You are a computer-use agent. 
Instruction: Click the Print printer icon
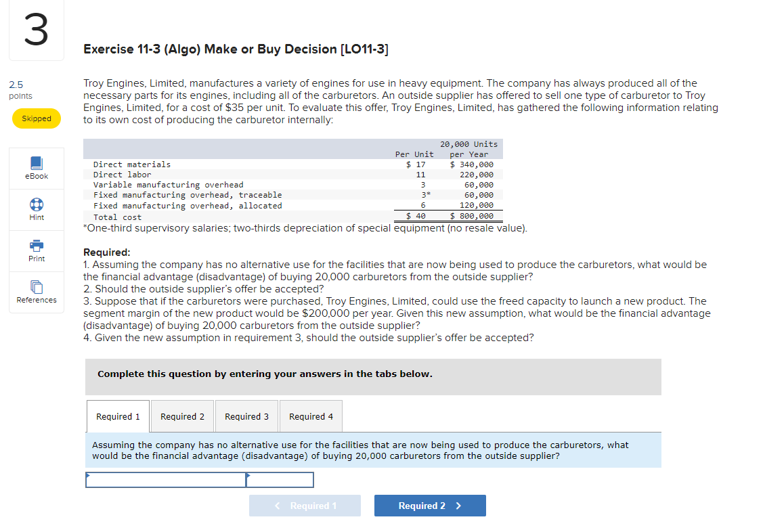[x=37, y=246]
